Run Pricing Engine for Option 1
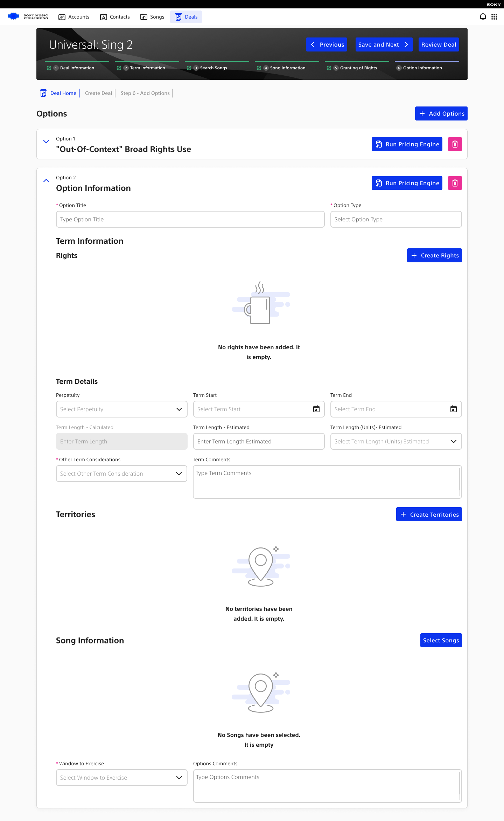This screenshot has width=504, height=821. tap(407, 144)
